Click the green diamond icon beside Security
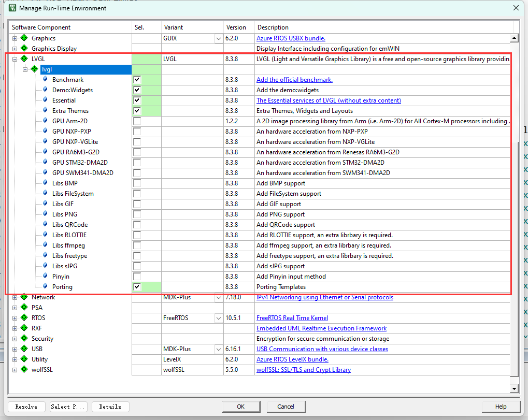 click(24, 339)
